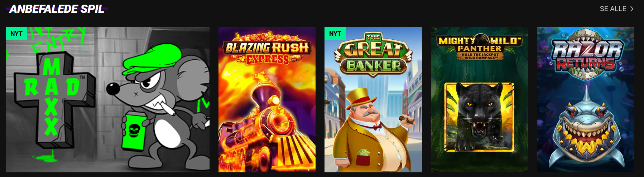Click the Razor Returns title logo

click(586, 54)
